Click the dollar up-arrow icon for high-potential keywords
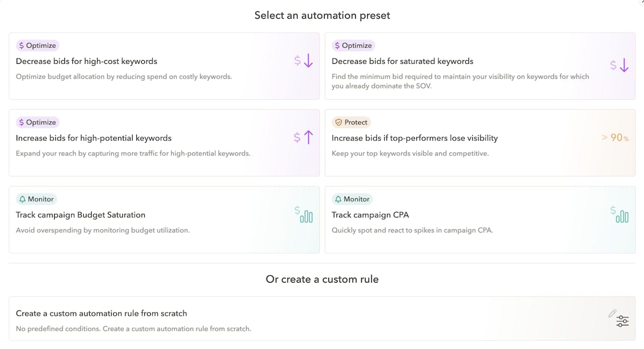 [303, 138]
